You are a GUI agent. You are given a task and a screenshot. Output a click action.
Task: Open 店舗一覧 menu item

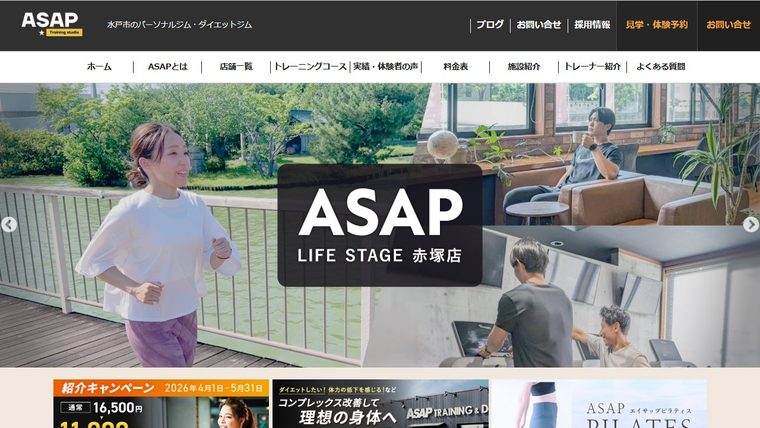point(236,67)
